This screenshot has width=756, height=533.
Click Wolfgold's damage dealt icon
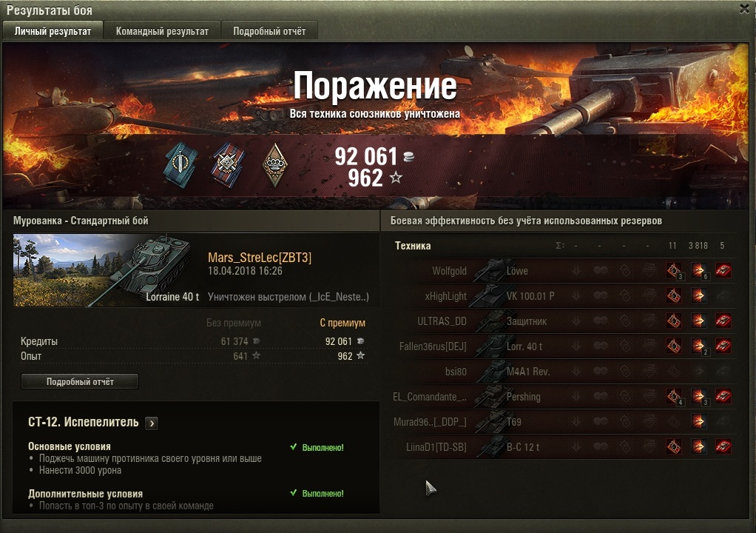coord(698,271)
